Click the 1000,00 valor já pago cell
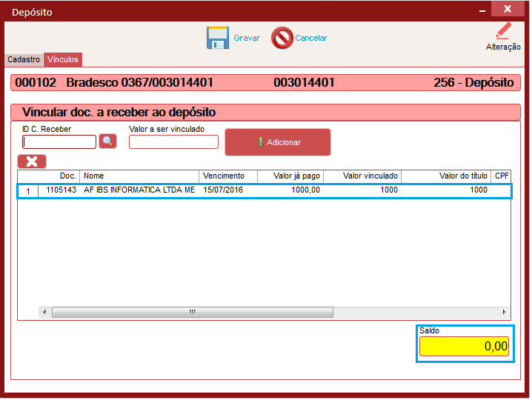This screenshot has height=400, width=532. click(x=290, y=190)
